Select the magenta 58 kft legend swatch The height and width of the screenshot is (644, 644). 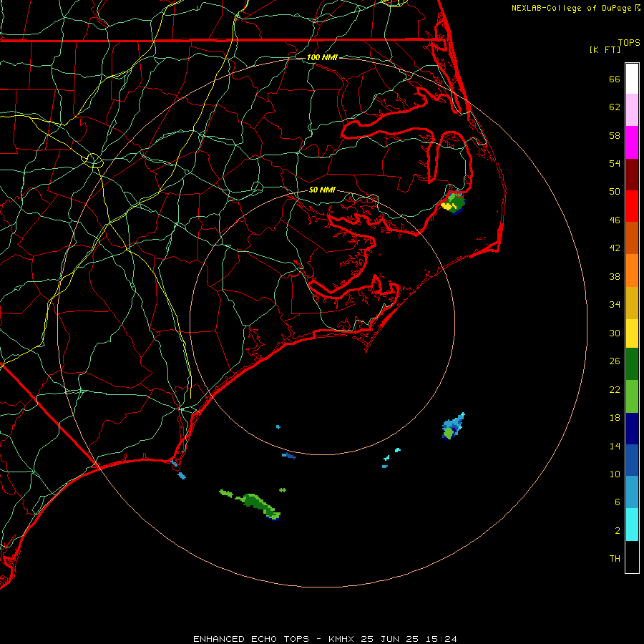(632, 142)
